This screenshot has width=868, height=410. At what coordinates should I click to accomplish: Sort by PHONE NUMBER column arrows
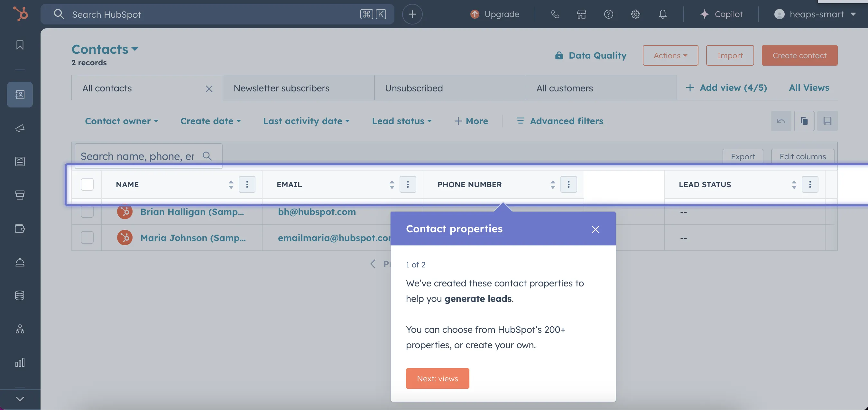(553, 184)
